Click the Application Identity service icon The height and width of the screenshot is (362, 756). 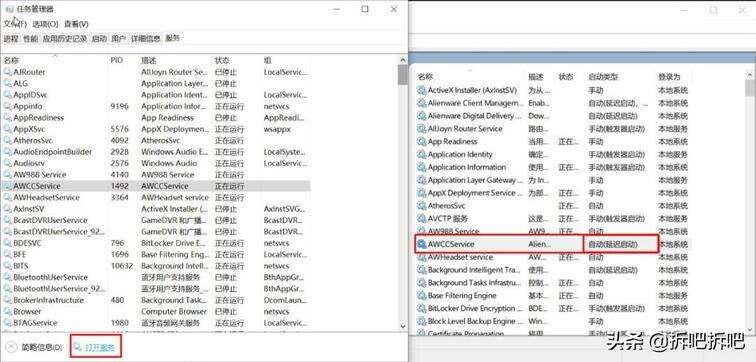pyautogui.click(x=422, y=155)
